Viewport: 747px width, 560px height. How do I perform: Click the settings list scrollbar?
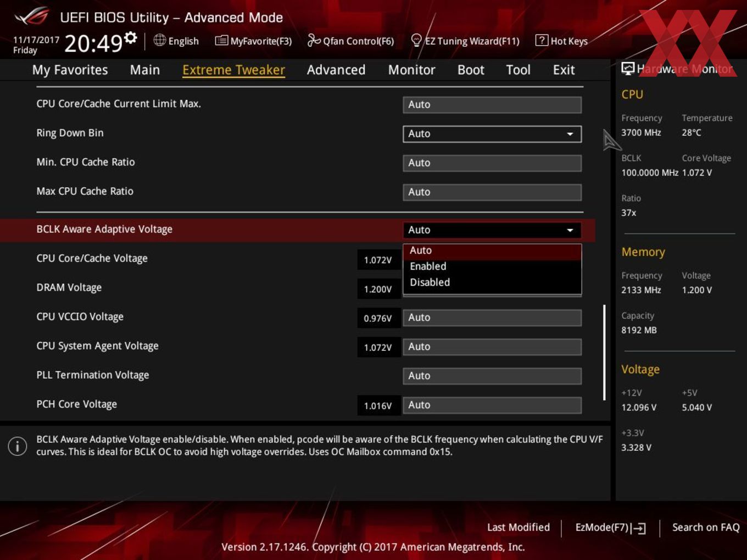pyautogui.click(x=604, y=352)
